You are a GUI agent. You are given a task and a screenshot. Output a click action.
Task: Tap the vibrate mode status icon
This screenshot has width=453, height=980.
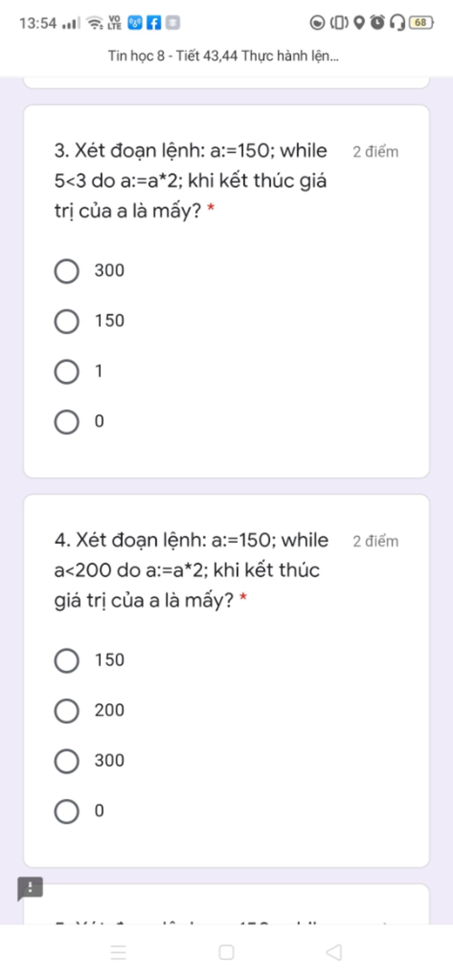point(339,22)
